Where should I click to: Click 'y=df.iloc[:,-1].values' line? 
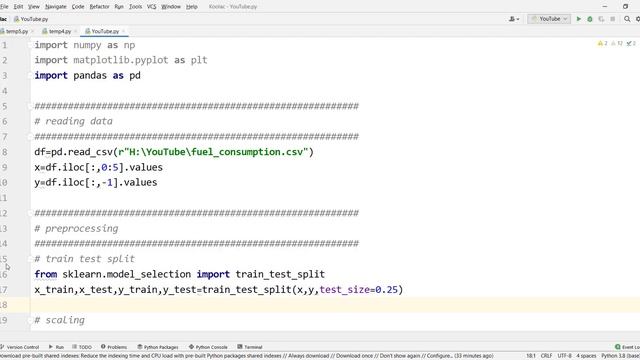click(96, 182)
